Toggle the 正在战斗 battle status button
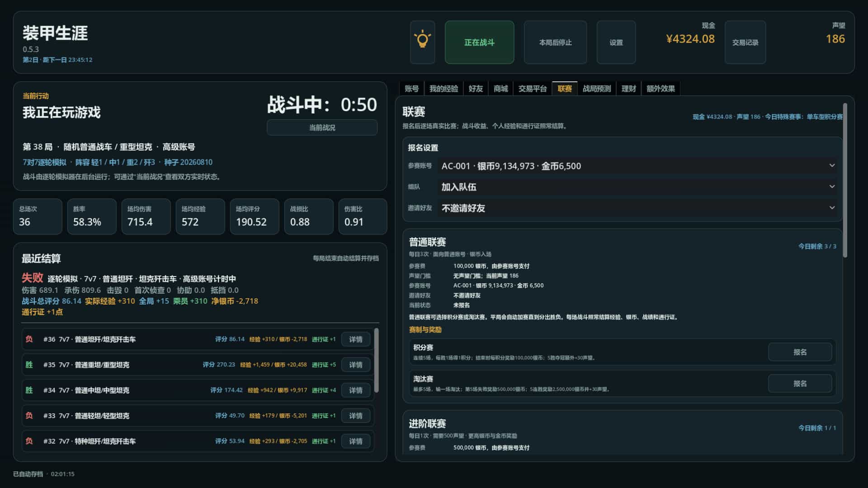 tap(479, 42)
